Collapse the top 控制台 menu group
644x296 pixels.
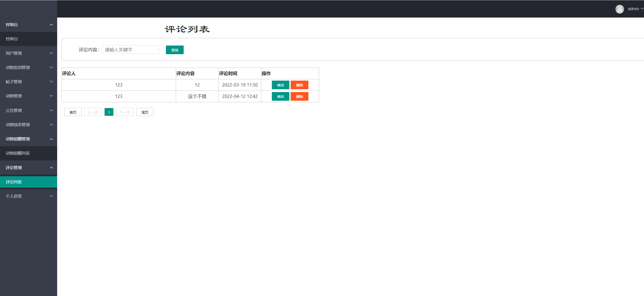28,25
